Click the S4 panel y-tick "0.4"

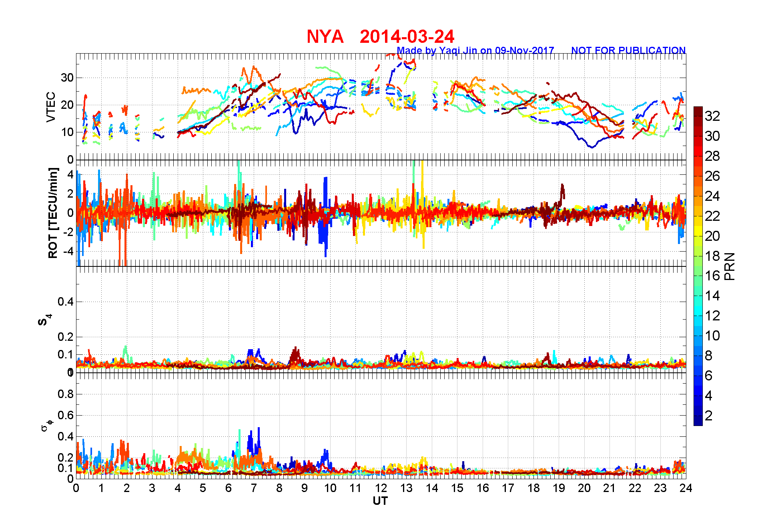(x=66, y=302)
